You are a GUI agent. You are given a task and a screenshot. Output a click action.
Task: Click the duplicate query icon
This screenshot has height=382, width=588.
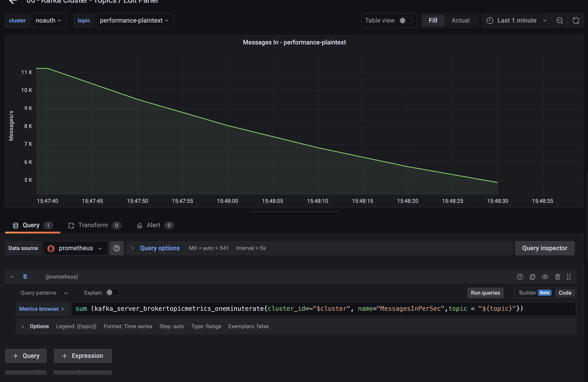point(532,277)
